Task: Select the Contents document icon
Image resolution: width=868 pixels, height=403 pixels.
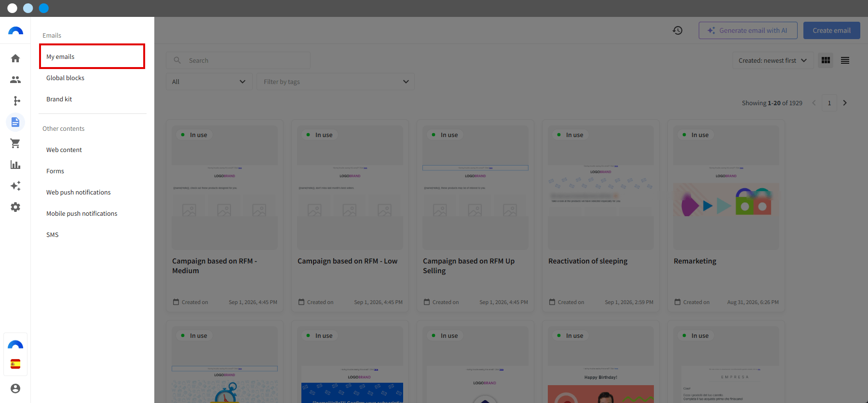Action: click(15, 122)
